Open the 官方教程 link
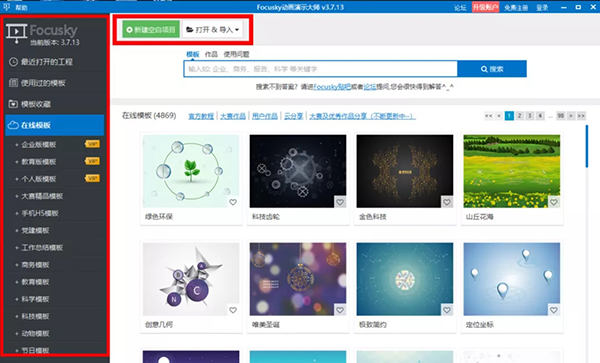 201,116
